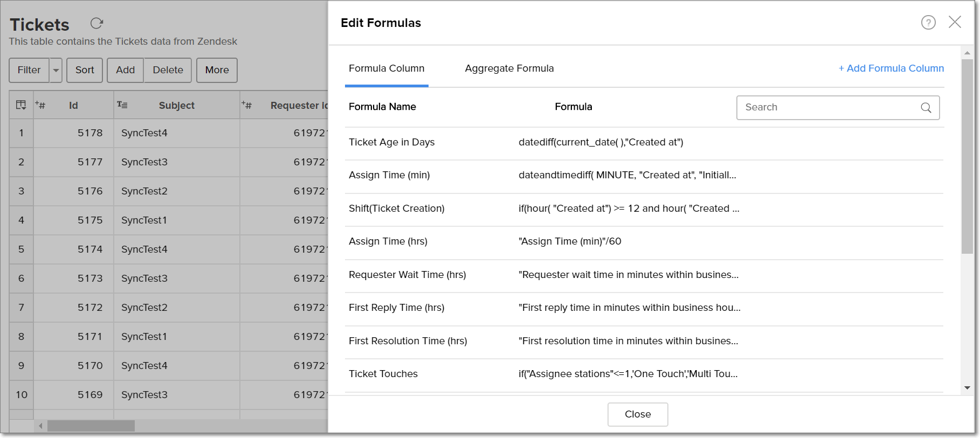Screen dimensions: 980x438
Task: Click the Add Formula Column link
Action: click(x=891, y=68)
